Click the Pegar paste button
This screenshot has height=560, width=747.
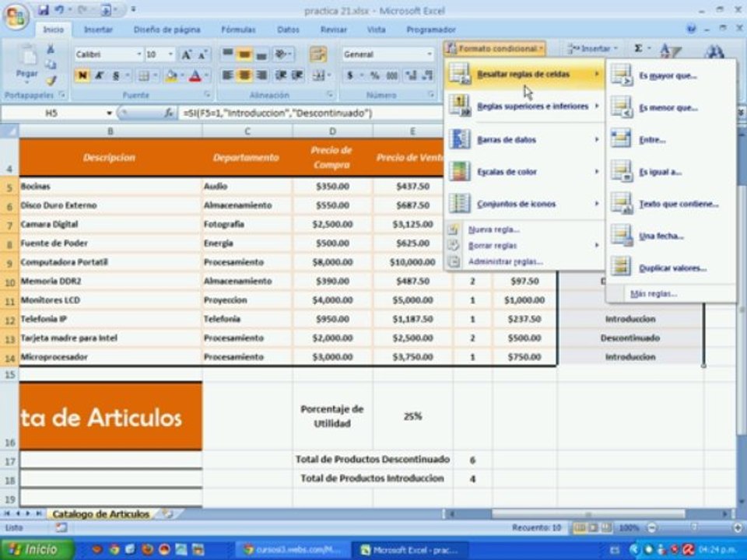27,65
